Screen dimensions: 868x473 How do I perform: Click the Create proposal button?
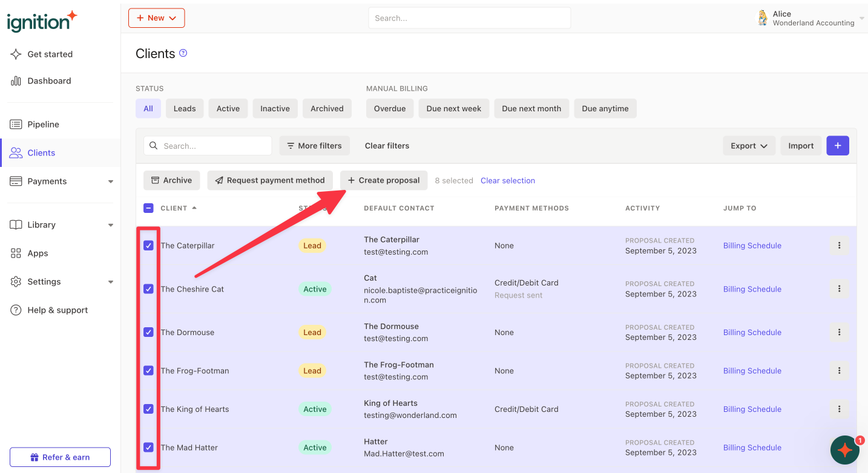pos(384,180)
